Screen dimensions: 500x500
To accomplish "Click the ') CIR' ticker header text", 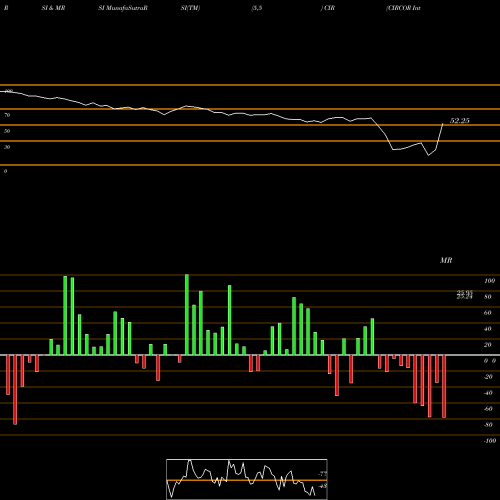I will coord(328,8).
